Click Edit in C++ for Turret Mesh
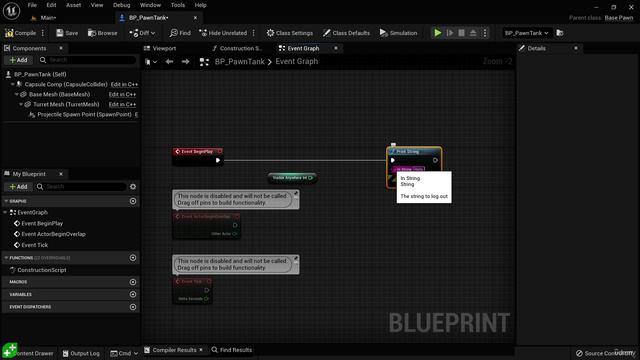 tap(122, 104)
